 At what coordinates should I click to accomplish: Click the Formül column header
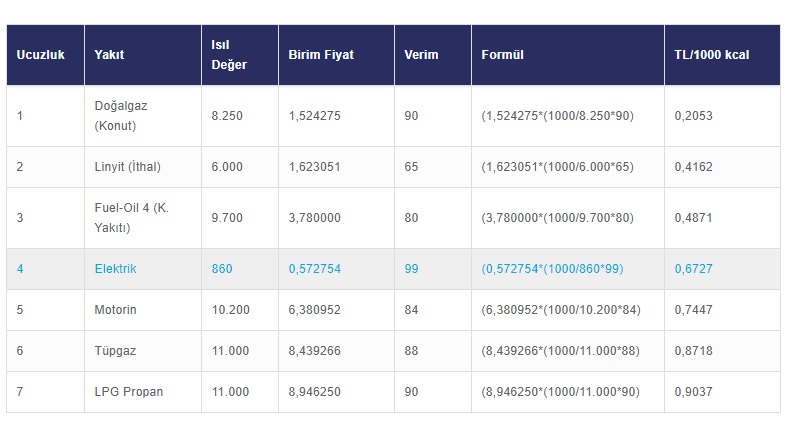pos(503,55)
